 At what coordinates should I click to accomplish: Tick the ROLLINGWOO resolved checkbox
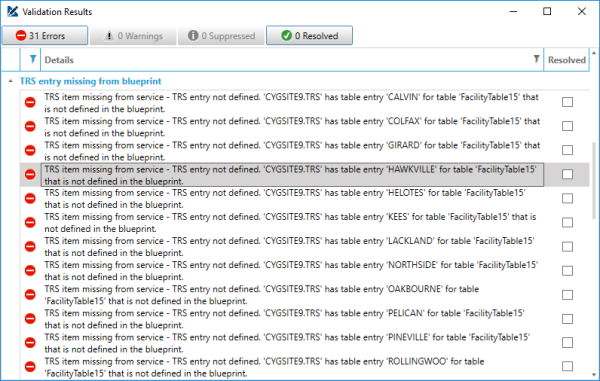click(x=567, y=366)
